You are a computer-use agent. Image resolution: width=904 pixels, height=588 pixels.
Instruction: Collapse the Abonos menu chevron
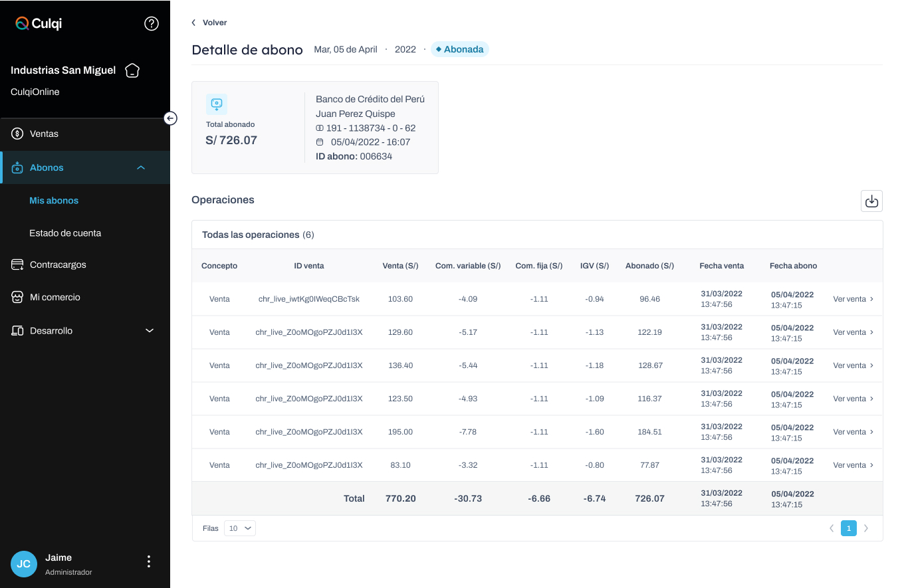(x=141, y=168)
